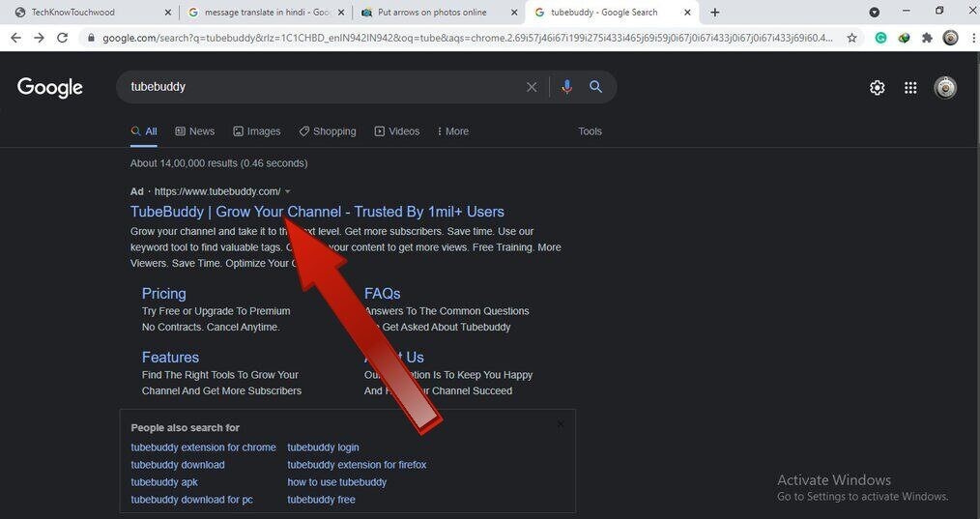Open the More search filters menu

click(453, 131)
